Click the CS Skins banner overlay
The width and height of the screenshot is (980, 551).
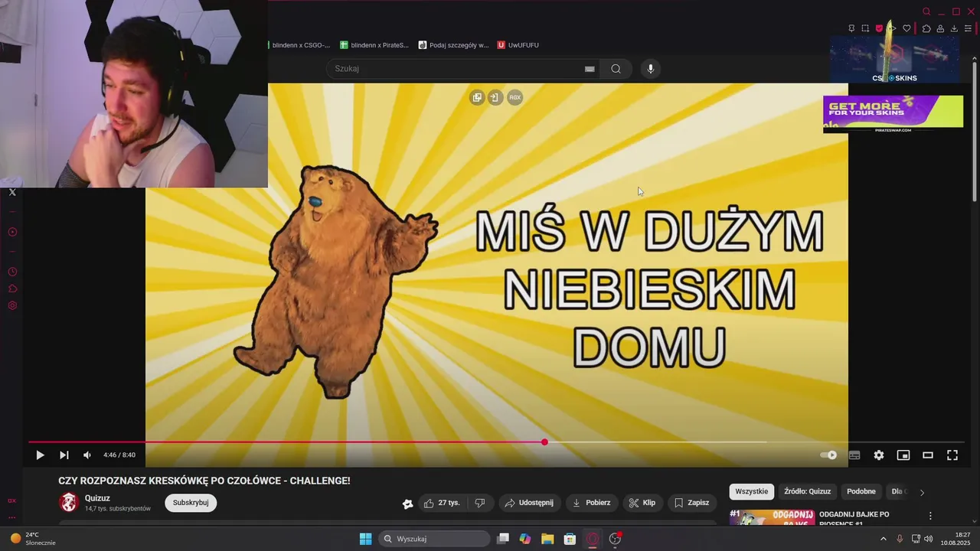[x=894, y=60]
